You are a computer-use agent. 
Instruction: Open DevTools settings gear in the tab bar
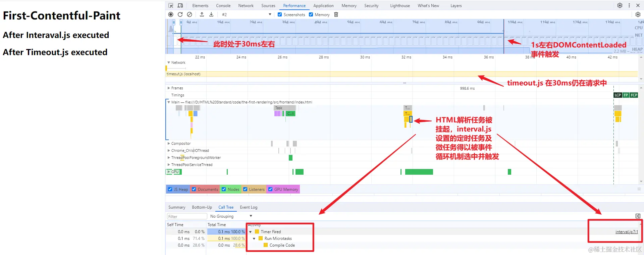620,5
